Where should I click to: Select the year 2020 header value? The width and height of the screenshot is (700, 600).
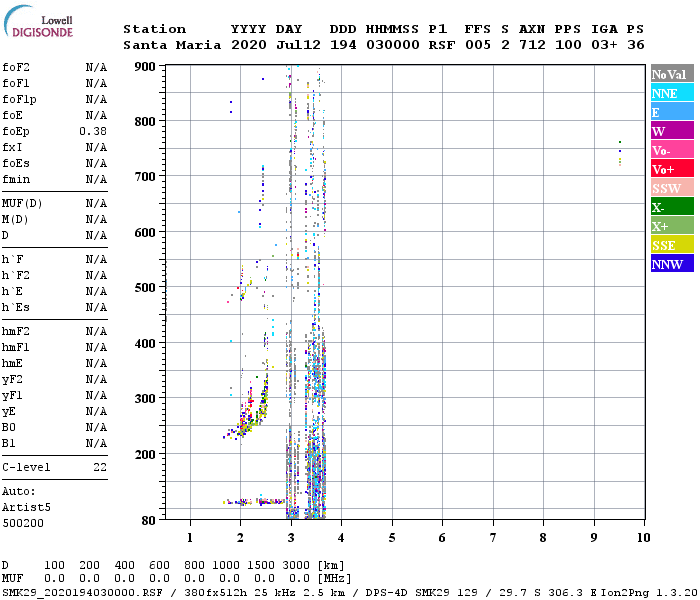coord(249,45)
